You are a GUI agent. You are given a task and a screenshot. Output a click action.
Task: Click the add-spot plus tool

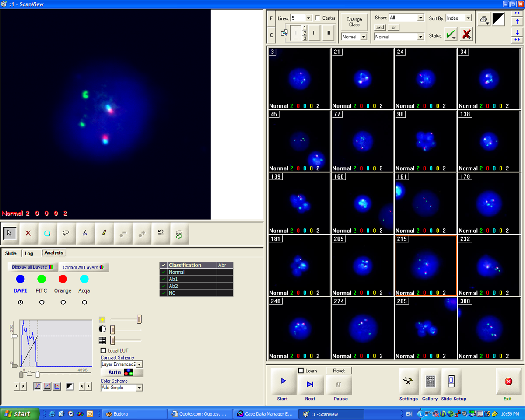[x=142, y=233]
